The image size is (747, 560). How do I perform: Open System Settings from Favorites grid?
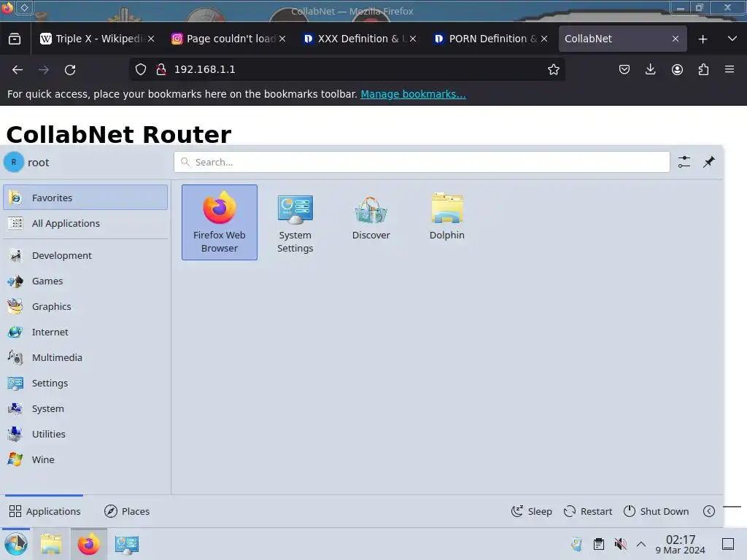295,222
